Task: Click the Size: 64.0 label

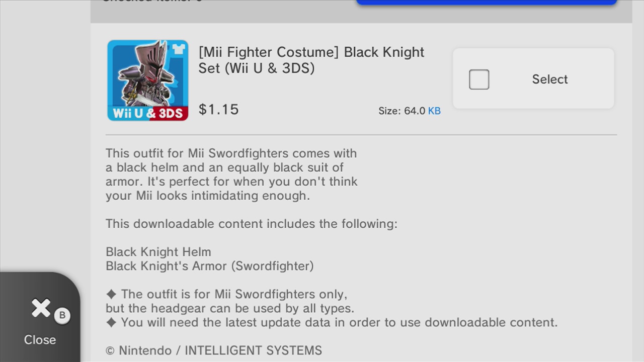Action: tap(402, 111)
